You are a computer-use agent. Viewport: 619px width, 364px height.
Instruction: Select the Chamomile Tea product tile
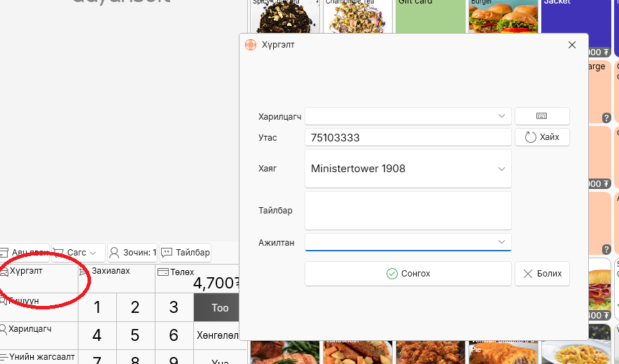click(x=358, y=16)
